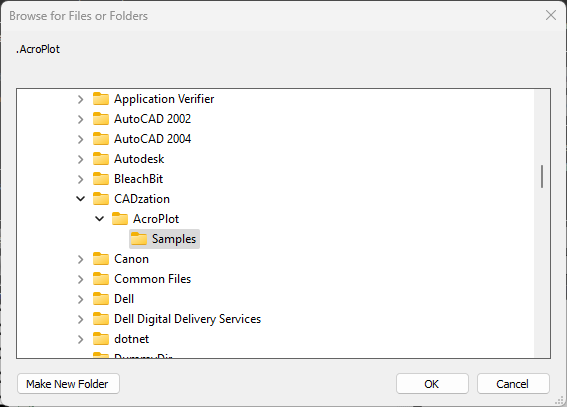Expand the Common Files folder
567x407 pixels.
pos(81,279)
